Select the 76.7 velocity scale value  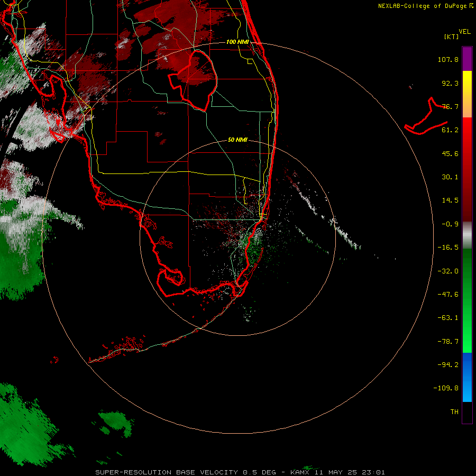point(450,106)
